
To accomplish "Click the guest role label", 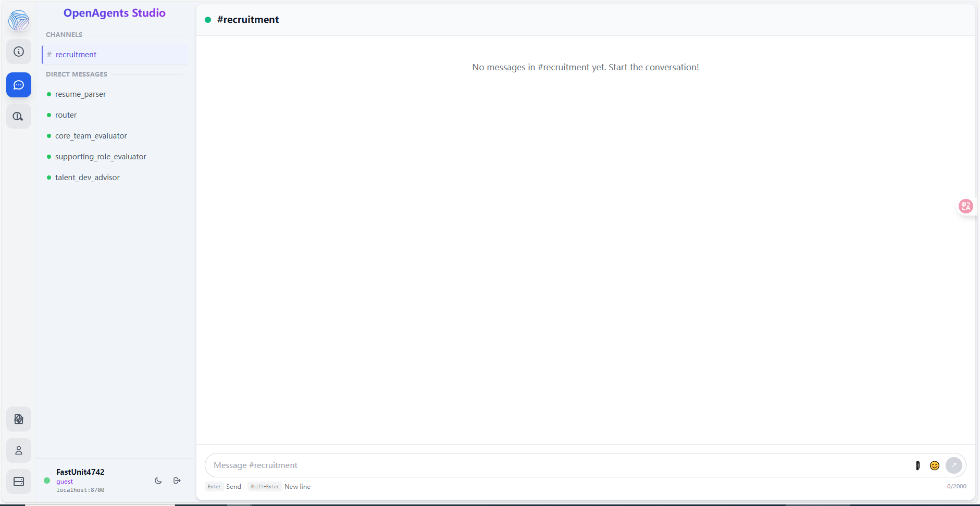I will pyautogui.click(x=65, y=482).
